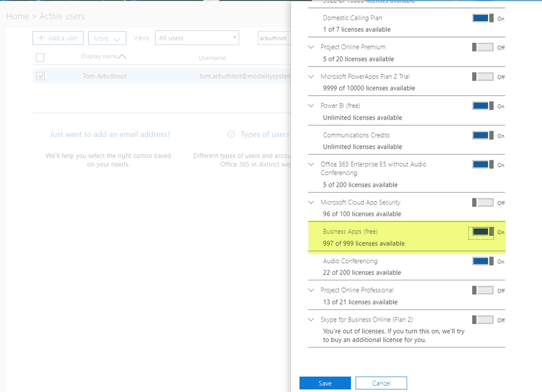542x392 pixels.
Task: Switch off Audio Conferencing license
Action: [483, 261]
